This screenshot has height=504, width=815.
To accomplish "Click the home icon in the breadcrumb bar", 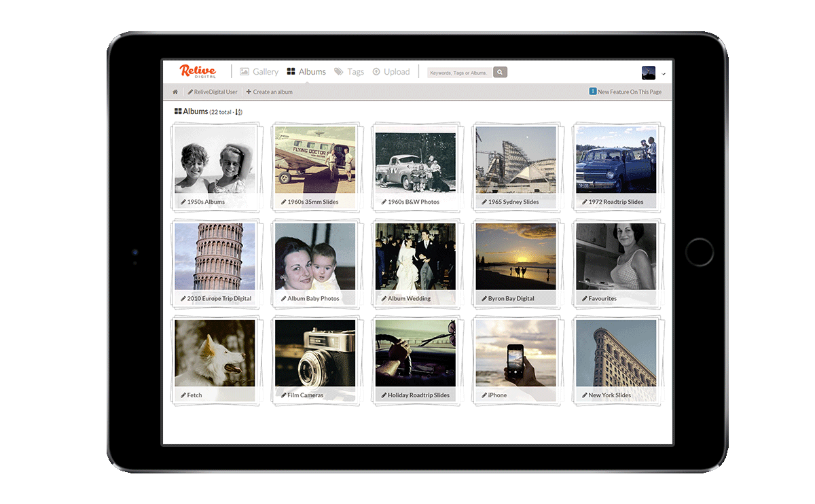I will pyautogui.click(x=175, y=91).
